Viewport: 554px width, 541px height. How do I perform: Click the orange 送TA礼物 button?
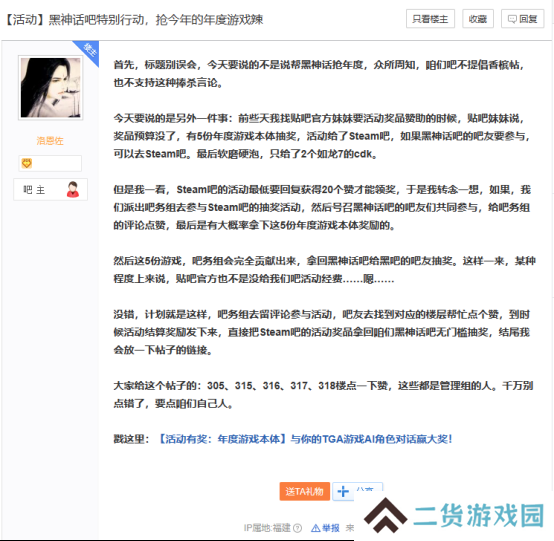click(305, 491)
